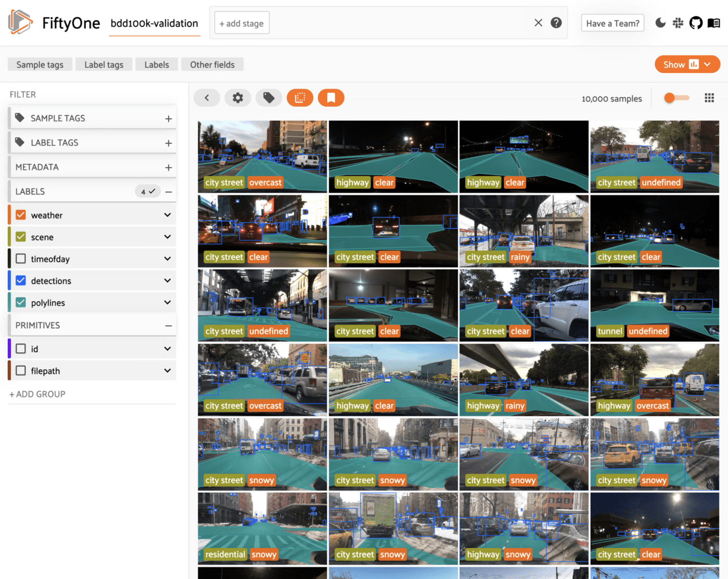Uncheck the detections checkbox
This screenshot has width=728, height=579.
21,280
